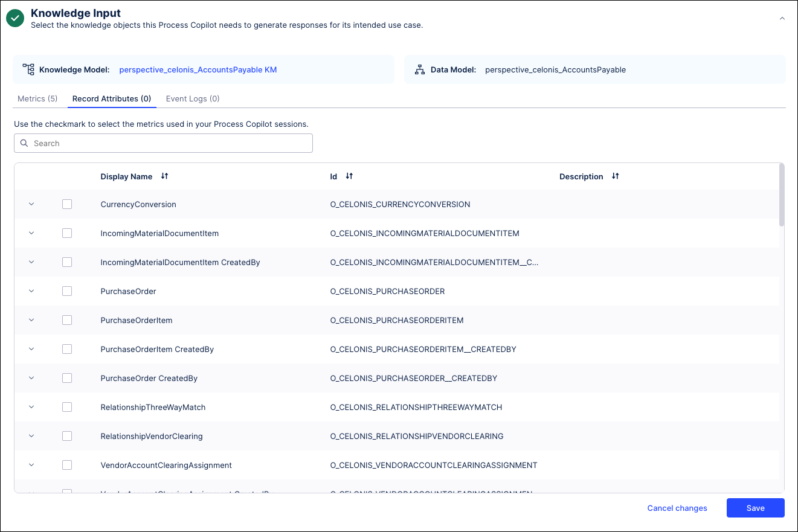The image size is (798, 532).
Task: Check RelationshipThreeWayMatch checkbox
Action: click(67, 407)
